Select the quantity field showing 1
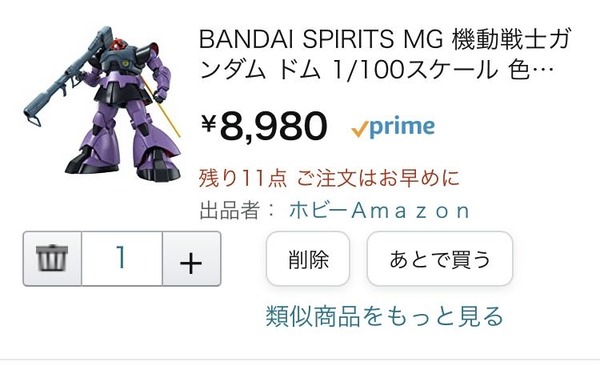 coord(122,258)
